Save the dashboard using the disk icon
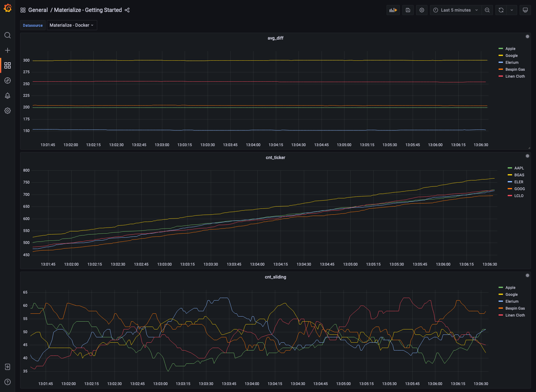 tap(408, 10)
